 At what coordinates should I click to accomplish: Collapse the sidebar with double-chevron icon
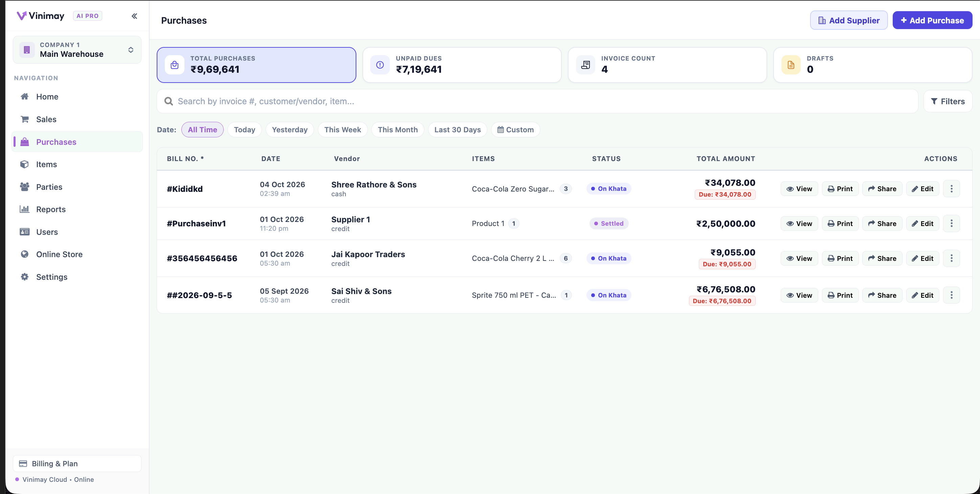[134, 16]
